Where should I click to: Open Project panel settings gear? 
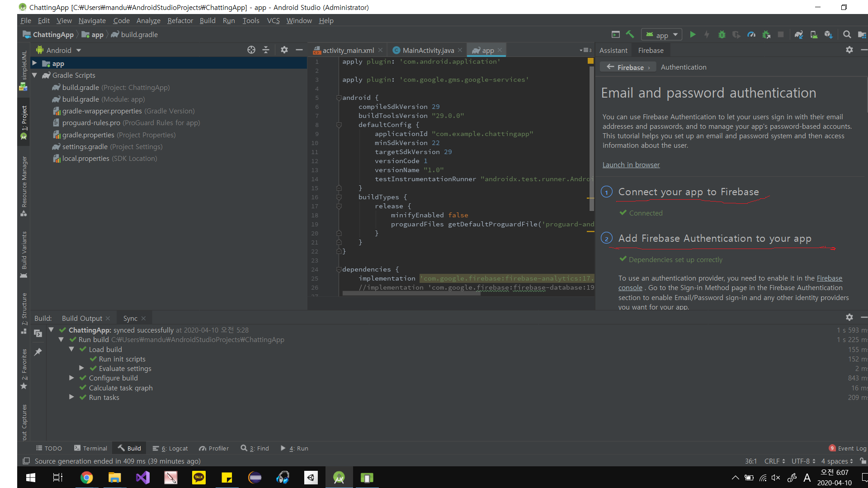[x=284, y=50]
